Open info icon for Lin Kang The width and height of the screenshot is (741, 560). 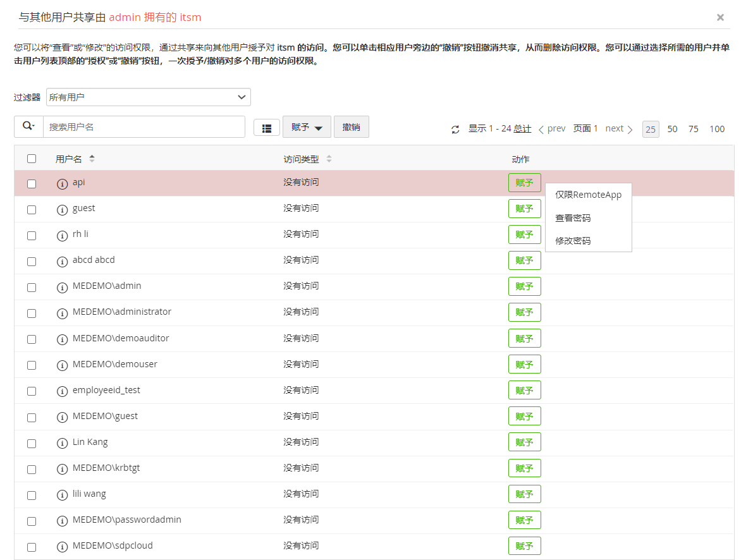point(62,443)
